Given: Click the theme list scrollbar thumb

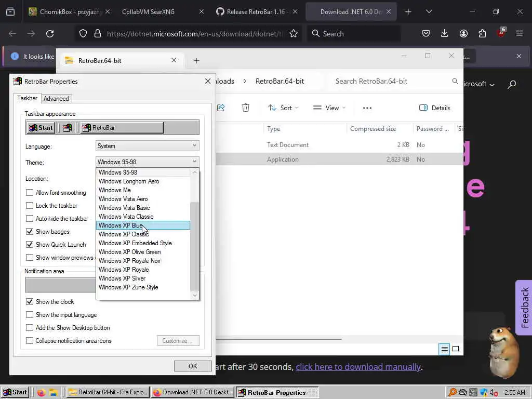Looking at the screenshot, I should coord(194,246).
